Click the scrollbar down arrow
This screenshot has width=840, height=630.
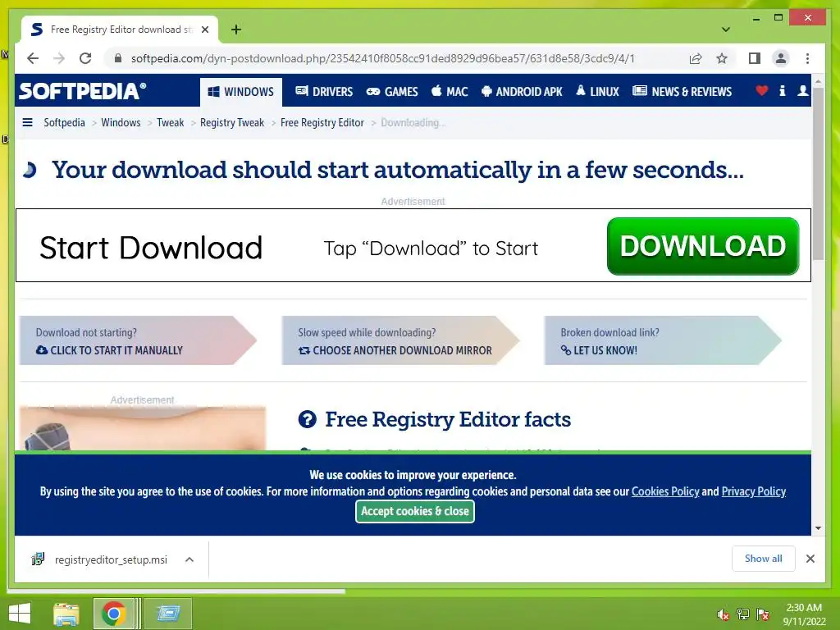pos(818,528)
